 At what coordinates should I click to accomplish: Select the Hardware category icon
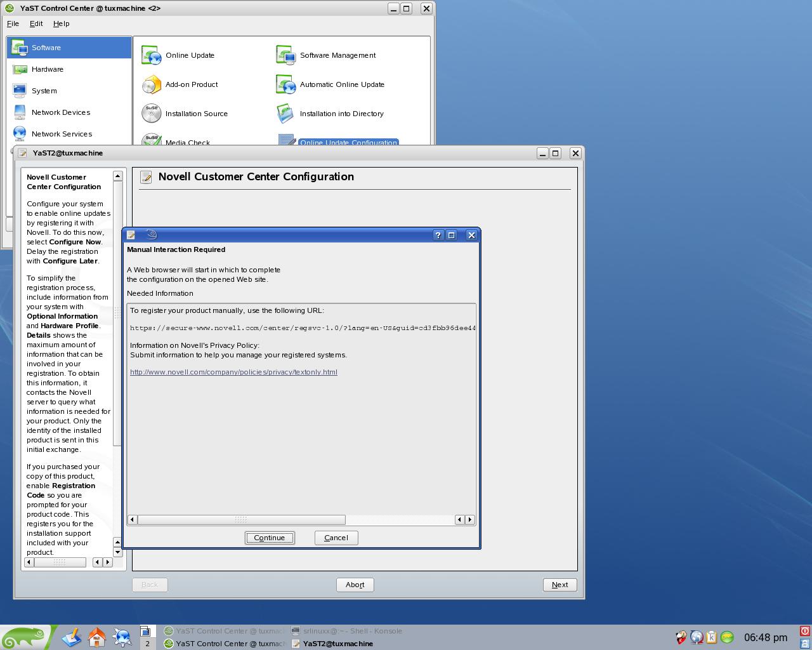[20, 69]
